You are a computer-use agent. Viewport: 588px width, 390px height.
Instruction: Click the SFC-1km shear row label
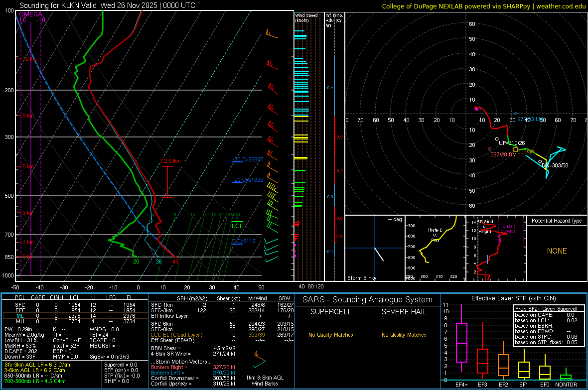click(162, 305)
